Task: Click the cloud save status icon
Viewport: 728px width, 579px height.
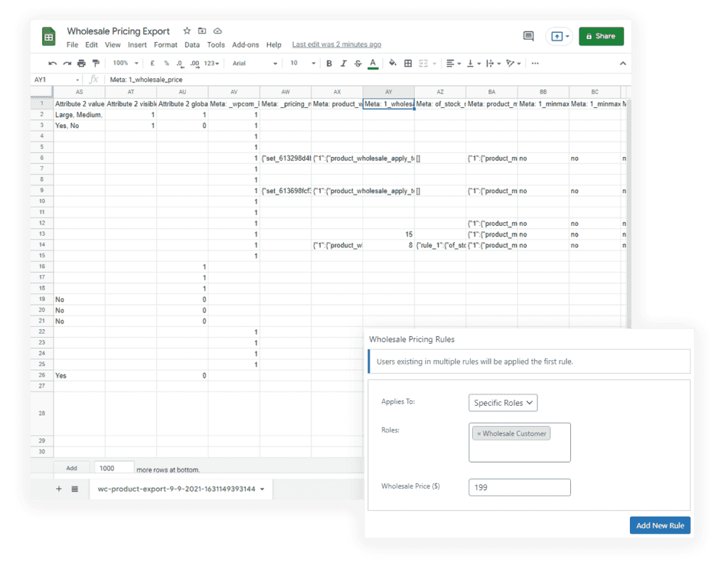Action: 218,31
